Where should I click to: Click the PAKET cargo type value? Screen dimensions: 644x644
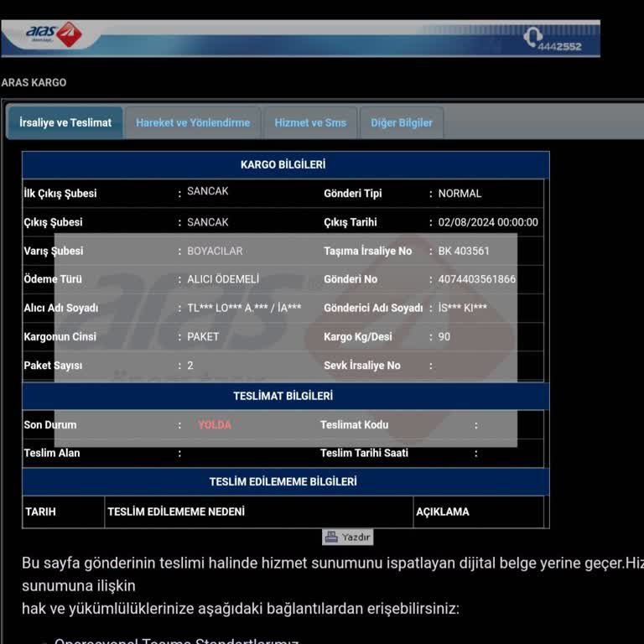pos(203,337)
